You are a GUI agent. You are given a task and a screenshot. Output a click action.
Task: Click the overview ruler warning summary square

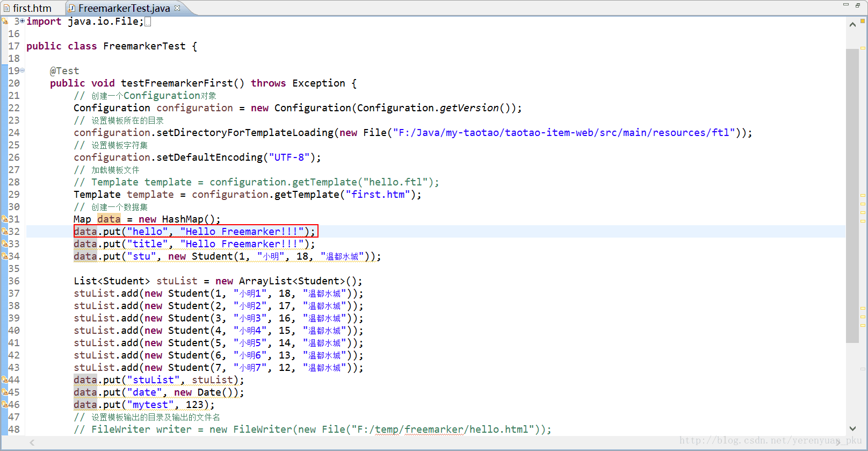tap(863, 21)
